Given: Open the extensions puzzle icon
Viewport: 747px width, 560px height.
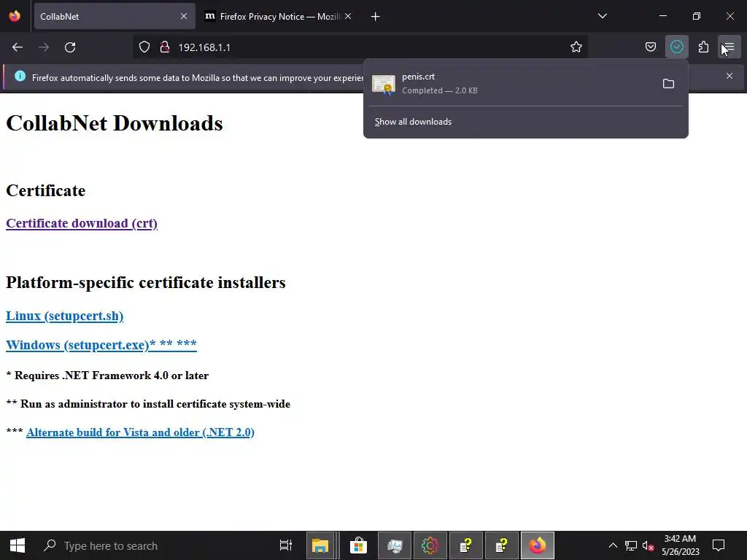Looking at the screenshot, I should [703, 47].
